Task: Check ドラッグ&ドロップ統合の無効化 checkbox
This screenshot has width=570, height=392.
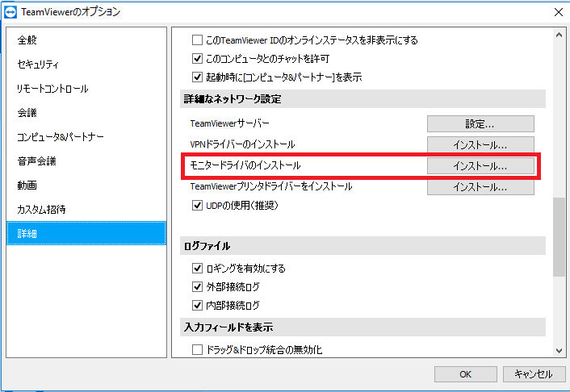Action: point(197,349)
